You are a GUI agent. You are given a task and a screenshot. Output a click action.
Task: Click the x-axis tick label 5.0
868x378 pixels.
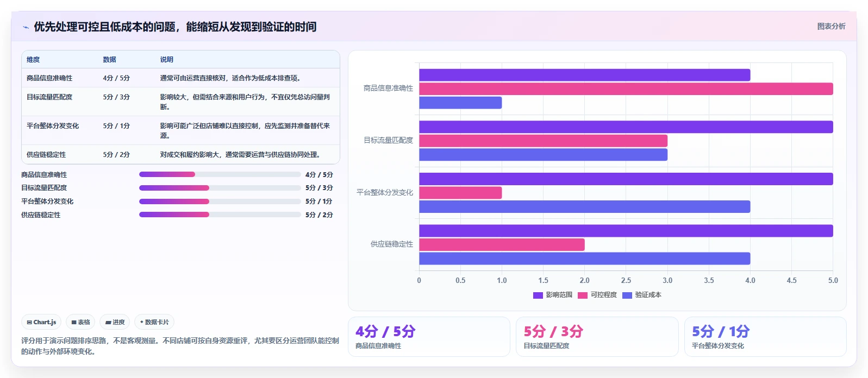pyautogui.click(x=833, y=281)
